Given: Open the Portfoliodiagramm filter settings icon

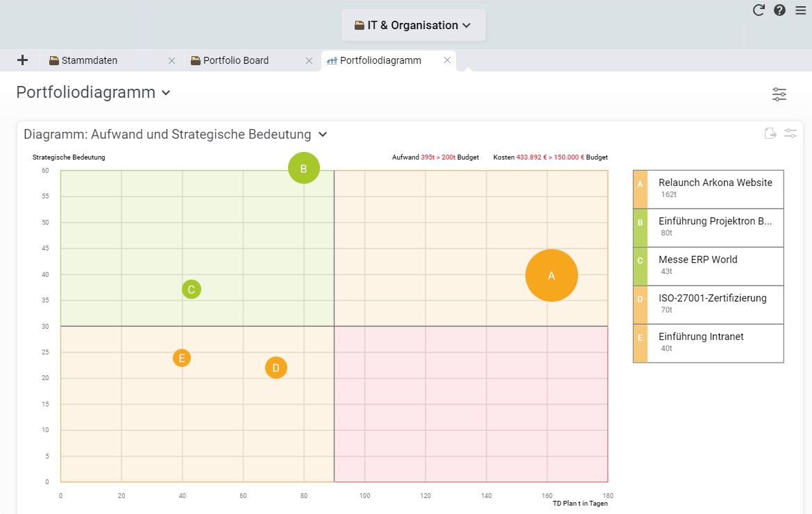Looking at the screenshot, I should [x=779, y=94].
